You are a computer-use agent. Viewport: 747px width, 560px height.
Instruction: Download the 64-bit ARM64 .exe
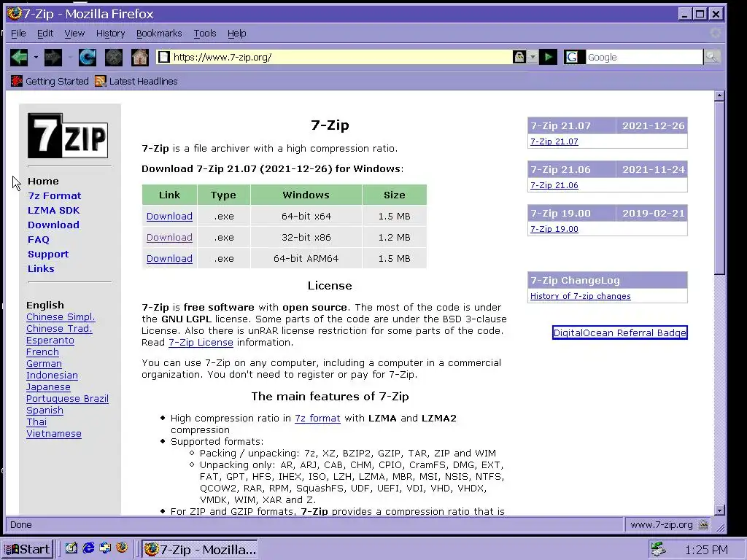169,259
